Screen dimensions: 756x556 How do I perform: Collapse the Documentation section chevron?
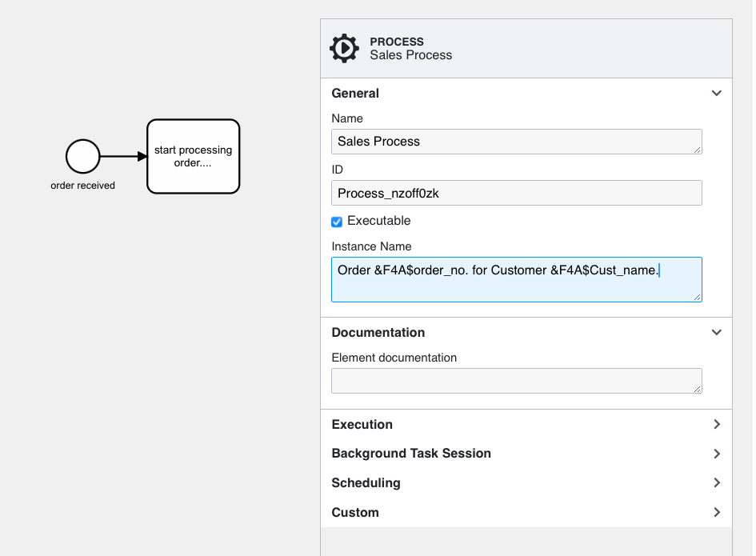click(x=717, y=332)
